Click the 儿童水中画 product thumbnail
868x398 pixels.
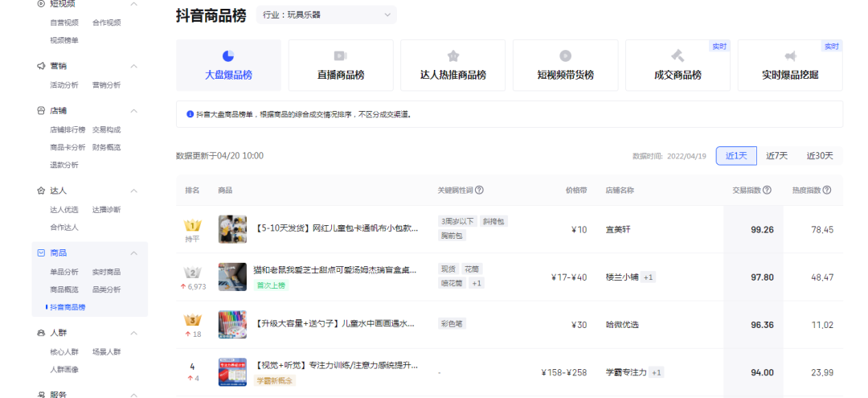click(x=232, y=324)
